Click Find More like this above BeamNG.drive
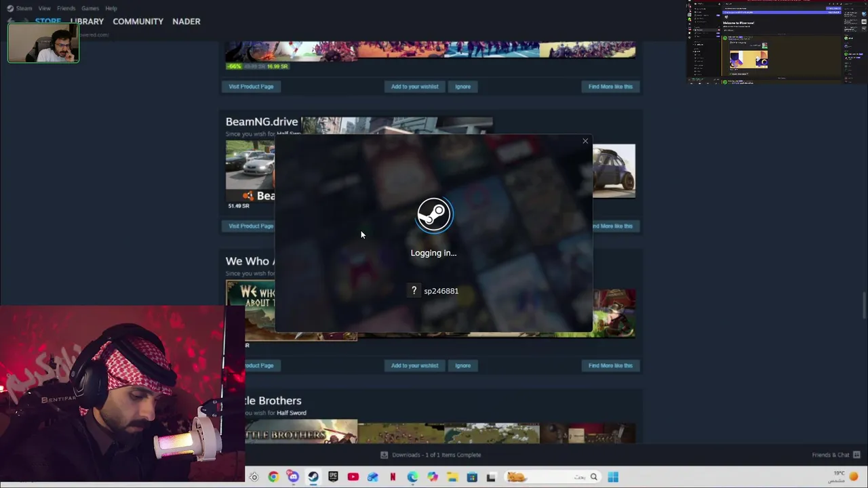 click(610, 87)
